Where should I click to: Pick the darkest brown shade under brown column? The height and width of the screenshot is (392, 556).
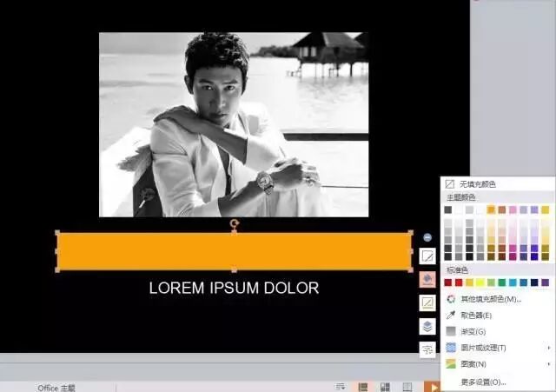tap(502, 256)
